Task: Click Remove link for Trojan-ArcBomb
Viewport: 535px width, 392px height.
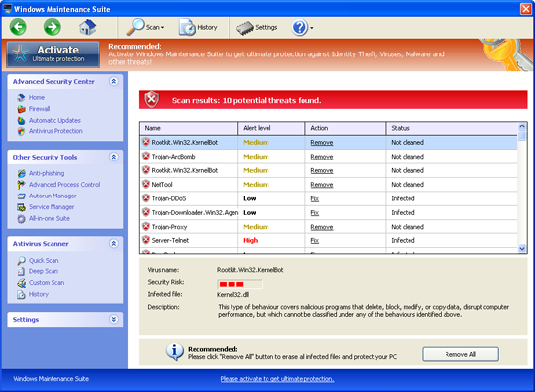Action: (x=322, y=157)
